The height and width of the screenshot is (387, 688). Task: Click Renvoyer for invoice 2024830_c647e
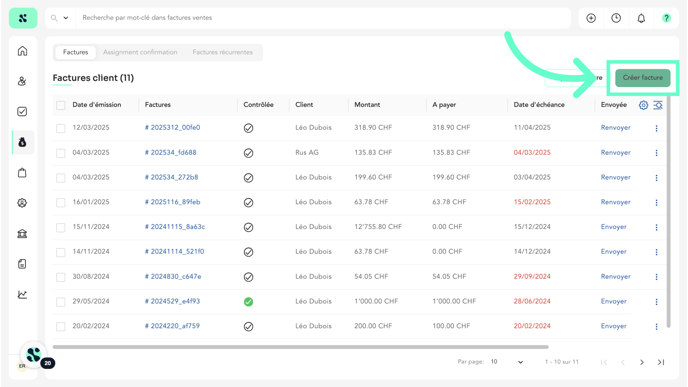point(615,277)
